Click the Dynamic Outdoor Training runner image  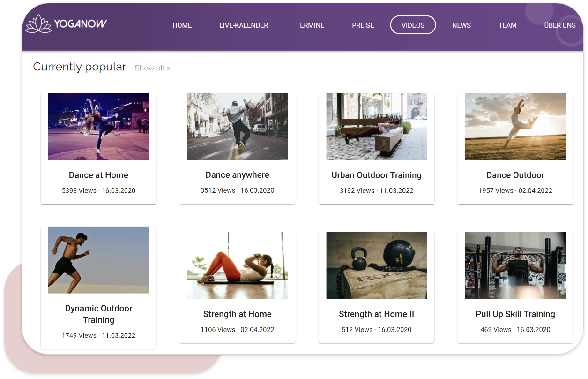coord(98,260)
